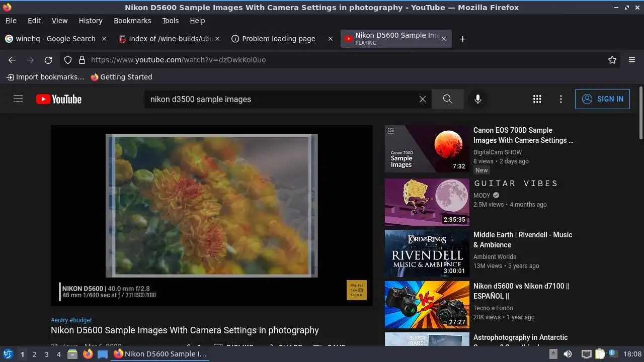
Task: Go back one page in Firefox
Action: click(12, 60)
